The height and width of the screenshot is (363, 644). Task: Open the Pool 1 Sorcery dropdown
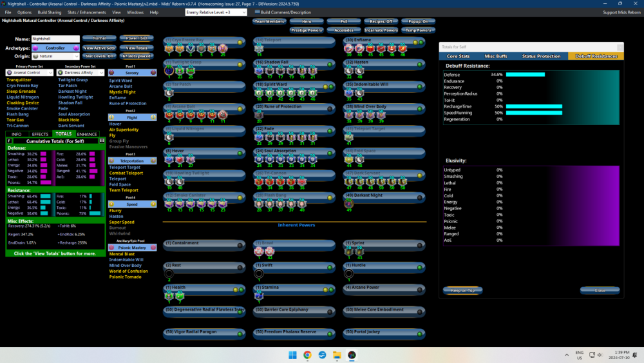[132, 73]
